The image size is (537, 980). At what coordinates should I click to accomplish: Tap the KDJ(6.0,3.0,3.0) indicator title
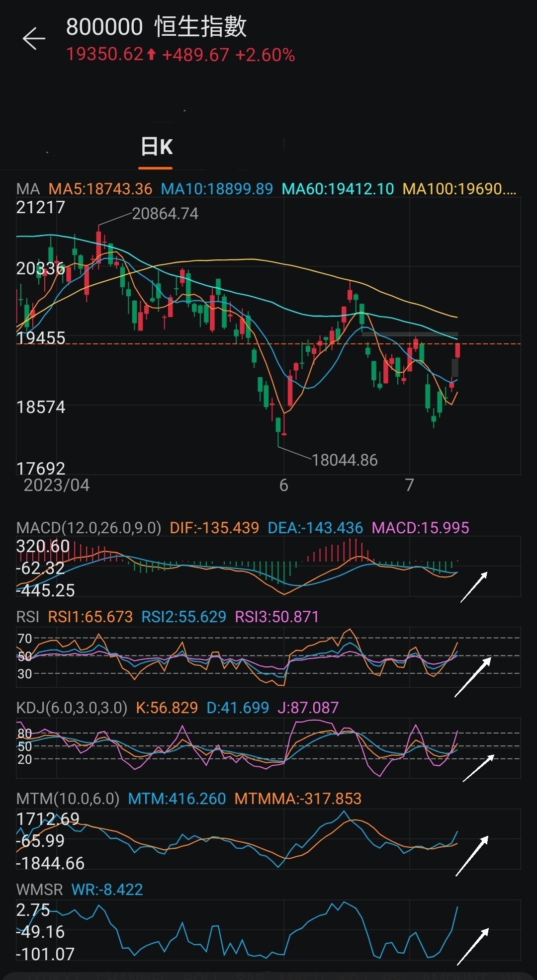72,708
